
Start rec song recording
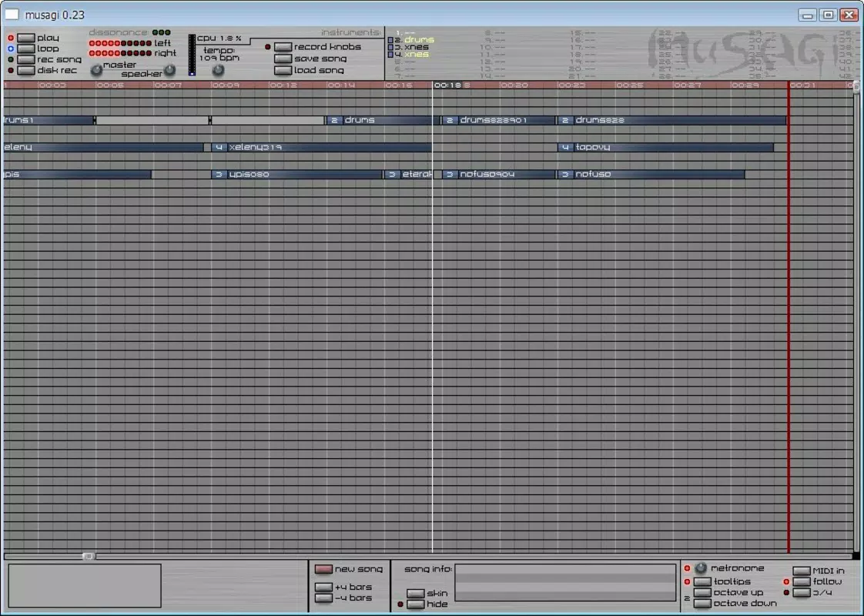click(26, 59)
